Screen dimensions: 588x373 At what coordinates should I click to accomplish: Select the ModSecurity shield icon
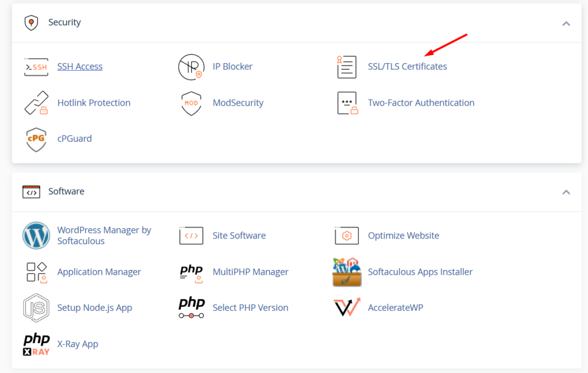(x=191, y=103)
